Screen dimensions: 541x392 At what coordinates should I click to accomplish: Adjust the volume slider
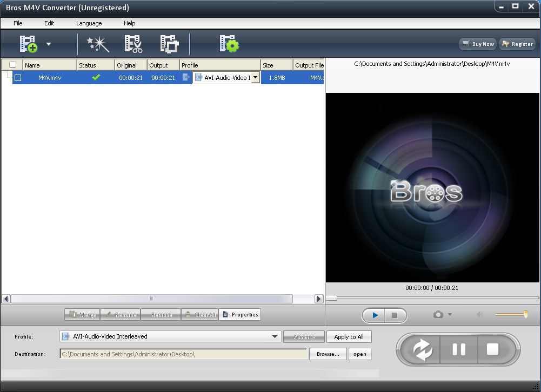(511, 314)
